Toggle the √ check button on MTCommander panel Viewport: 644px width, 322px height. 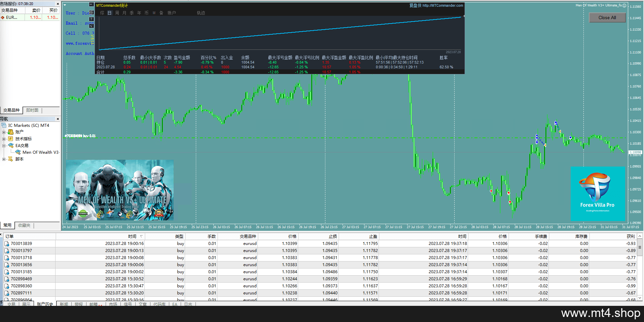point(92,26)
